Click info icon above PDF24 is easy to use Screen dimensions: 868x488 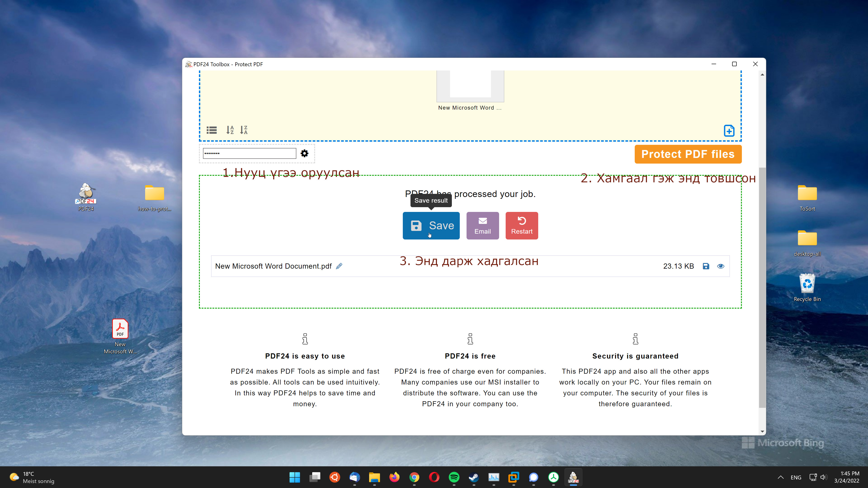coord(305,339)
